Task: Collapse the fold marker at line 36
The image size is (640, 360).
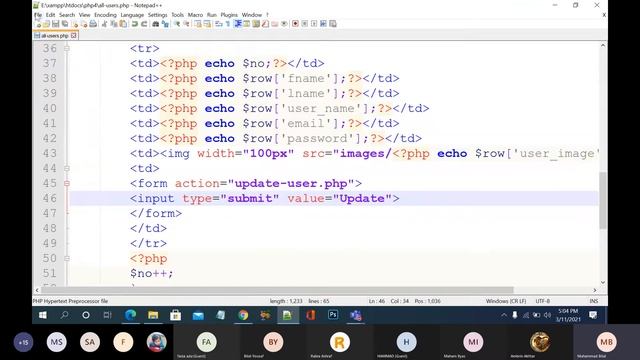Action: [67, 48]
